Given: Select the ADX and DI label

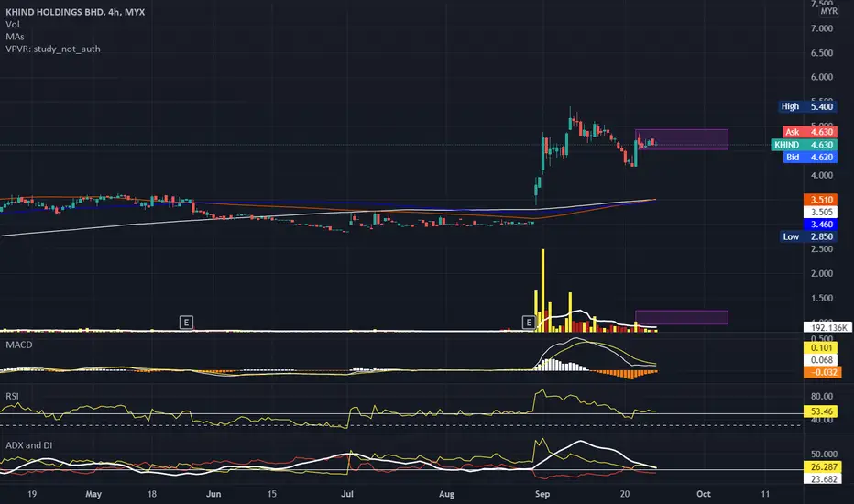Looking at the screenshot, I should tap(29, 445).
